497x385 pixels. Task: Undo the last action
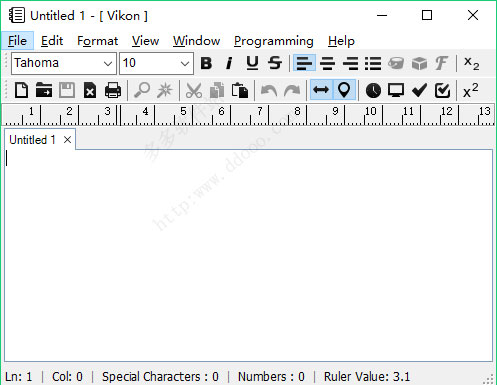click(269, 90)
